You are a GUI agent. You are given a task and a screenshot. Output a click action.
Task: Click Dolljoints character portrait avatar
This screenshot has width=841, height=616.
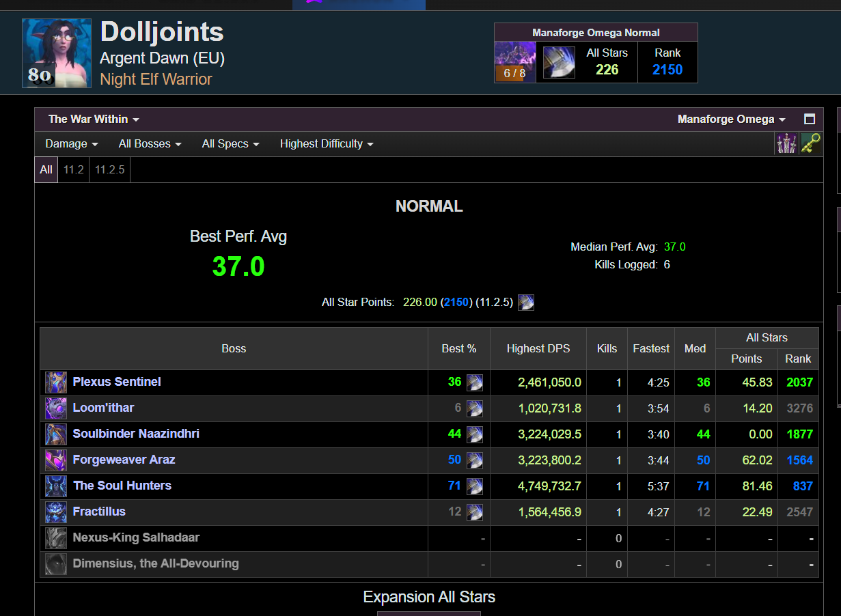click(x=57, y=53)
